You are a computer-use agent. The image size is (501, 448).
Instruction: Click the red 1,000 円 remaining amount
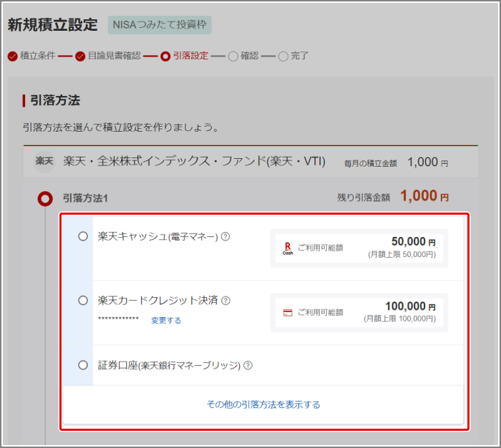click(424, 196)
